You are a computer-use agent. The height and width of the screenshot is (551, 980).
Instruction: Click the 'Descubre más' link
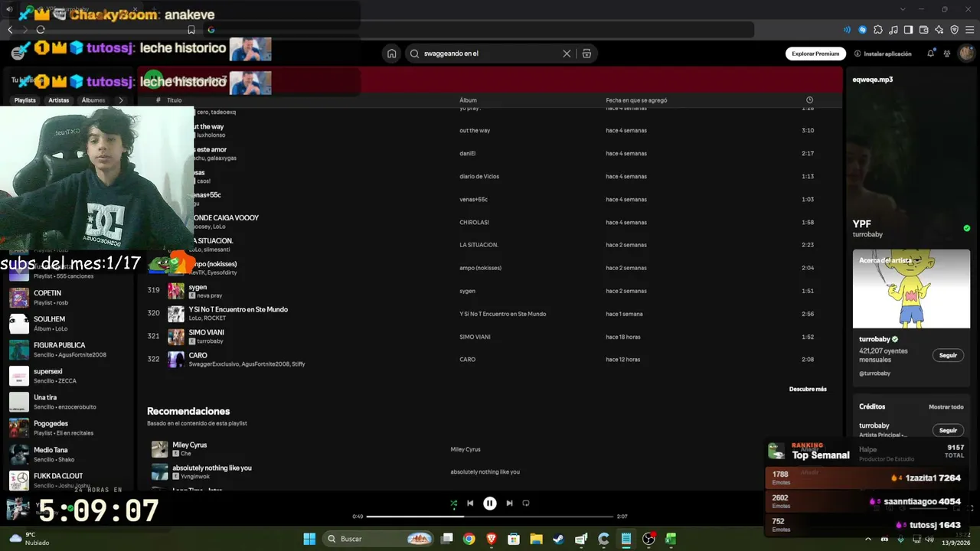[808, 390]
